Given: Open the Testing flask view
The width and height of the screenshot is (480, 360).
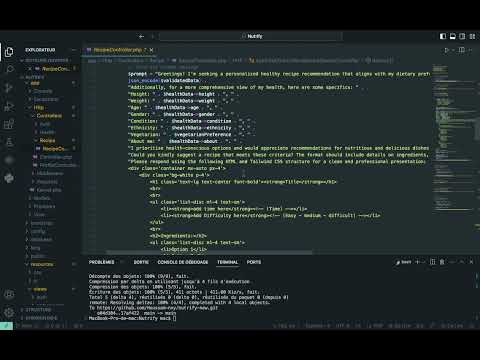Looking at the screenshot, I should coord(9,142).
